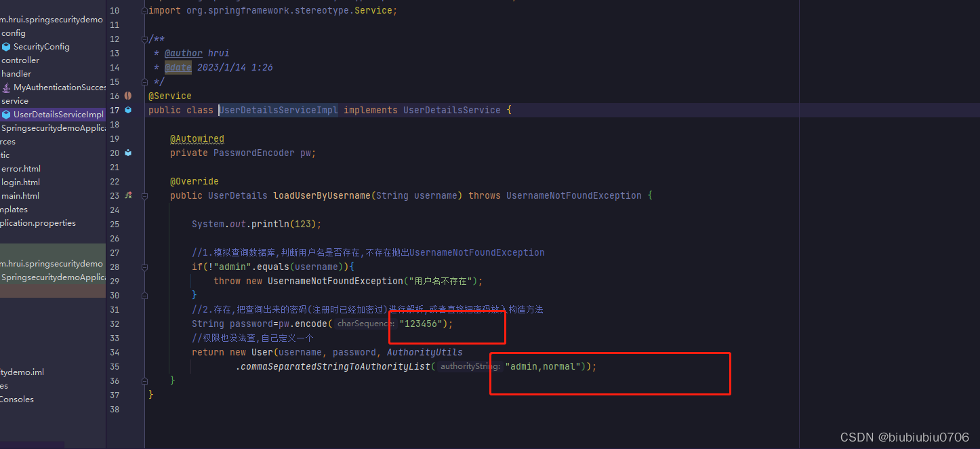Click the UserDetailsService interface name on line 17

(x=452, y=110)
